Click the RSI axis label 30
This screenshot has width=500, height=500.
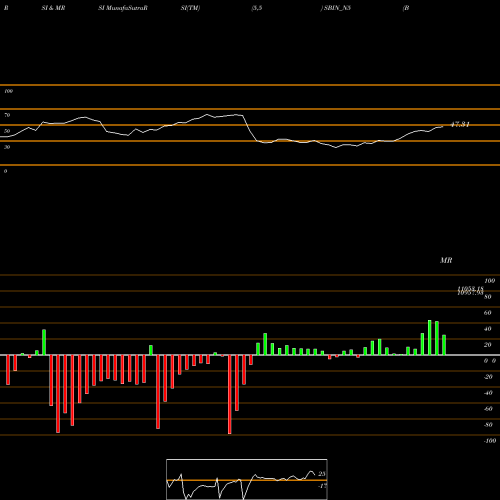point(7,147)
